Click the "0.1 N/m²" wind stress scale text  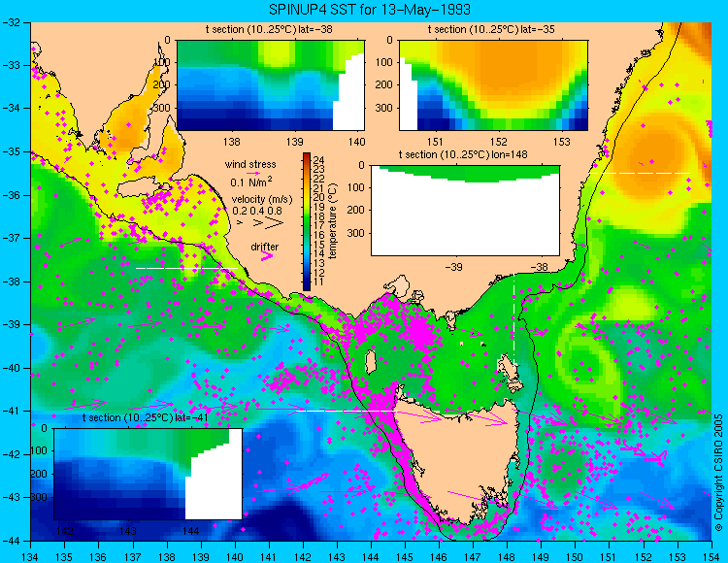(x=251, y=182)
